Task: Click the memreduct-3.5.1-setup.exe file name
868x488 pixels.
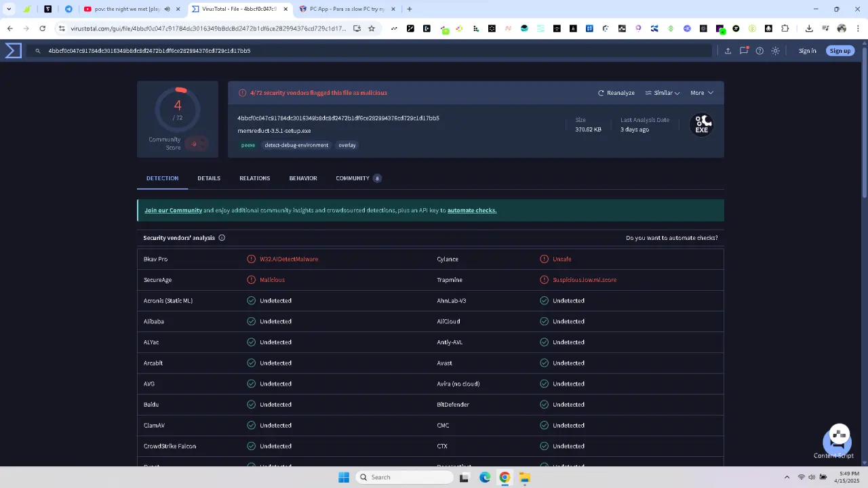Action: click(x=274, y=131)
